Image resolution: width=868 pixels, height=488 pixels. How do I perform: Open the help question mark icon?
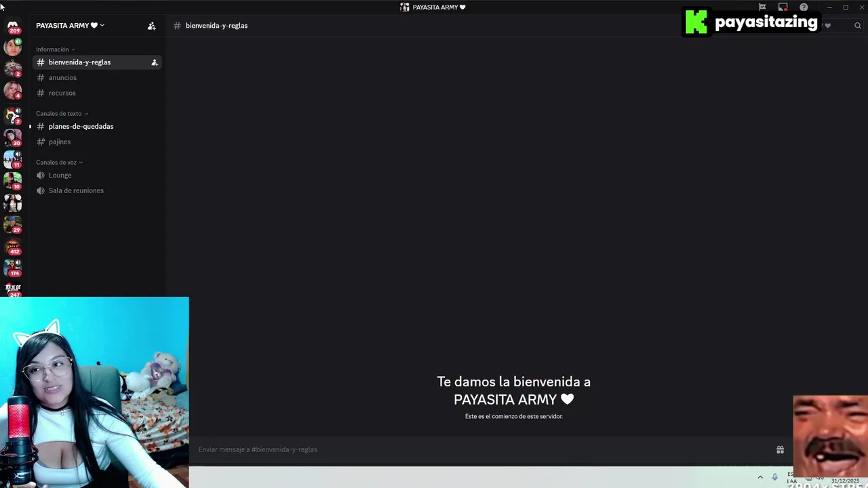coord(804,7)
